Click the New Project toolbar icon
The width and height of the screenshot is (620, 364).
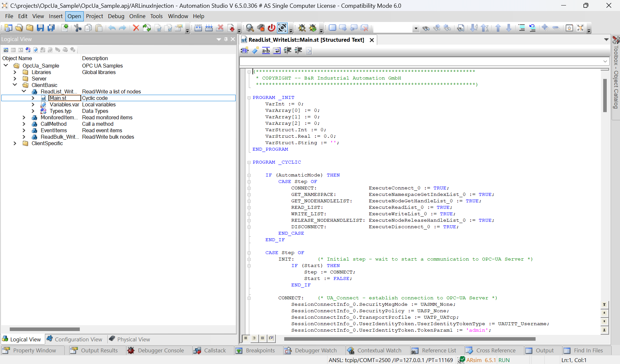pos(8,28)
